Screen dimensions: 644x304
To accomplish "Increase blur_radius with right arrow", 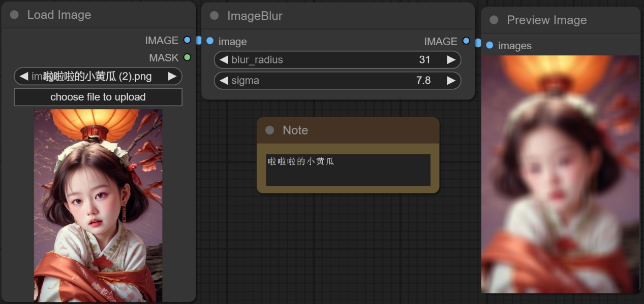I will [x=451, y=60].
